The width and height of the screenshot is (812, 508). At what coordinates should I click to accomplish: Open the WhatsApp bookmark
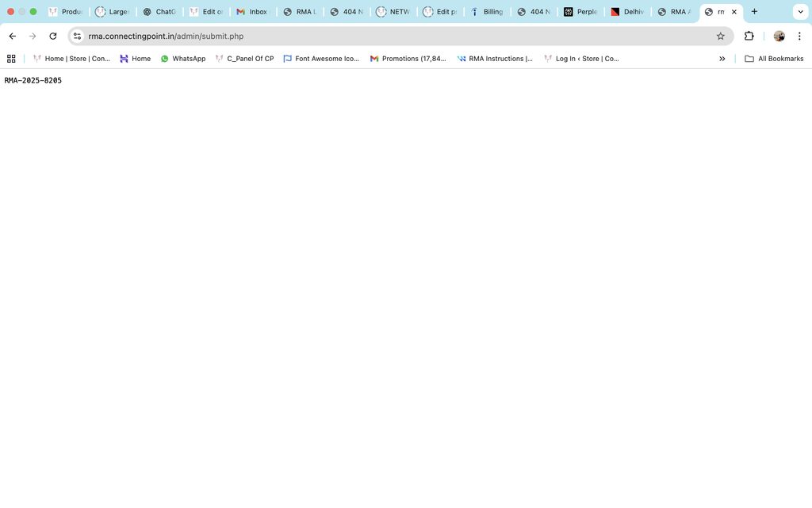(182, 59)
